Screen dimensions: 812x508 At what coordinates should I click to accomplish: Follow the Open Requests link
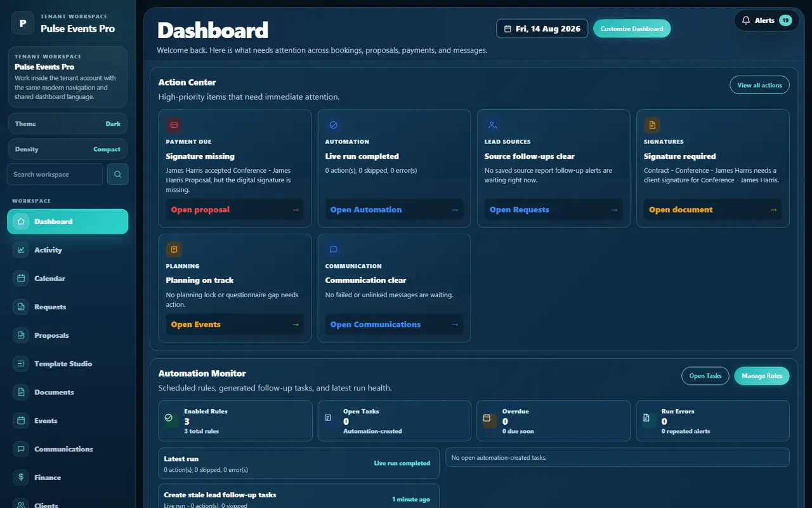pyautogui.click(x=553, y=210)
